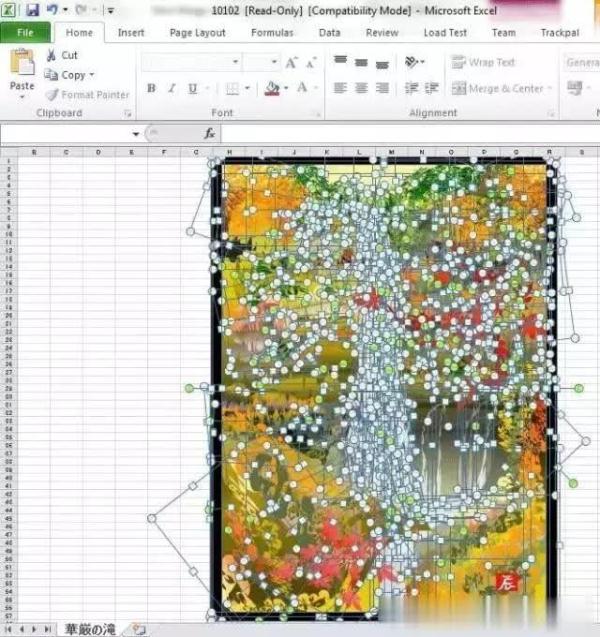Click the Borders icon
This screenshot has width=600, height=637.
click(232, 89)
